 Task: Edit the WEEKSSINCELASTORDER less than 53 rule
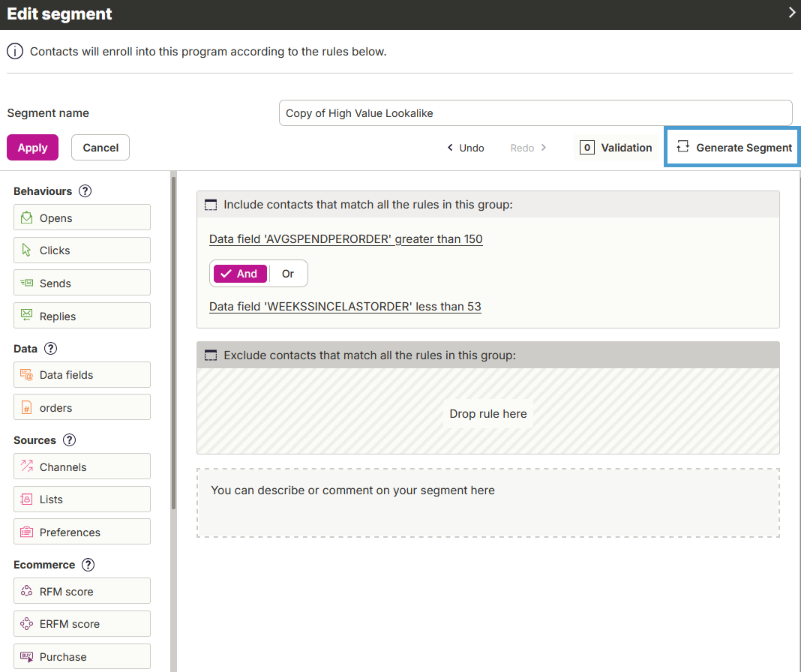(345, 307)
